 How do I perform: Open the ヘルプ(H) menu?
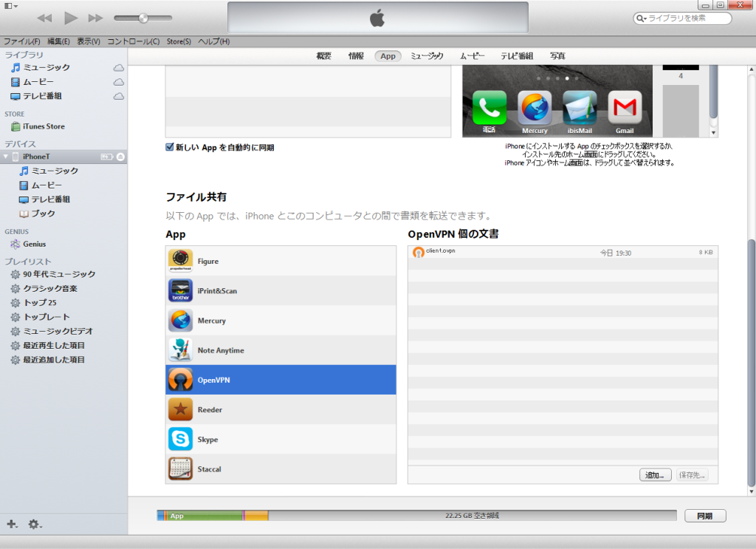pyautogui.click(x=214, y=41)
